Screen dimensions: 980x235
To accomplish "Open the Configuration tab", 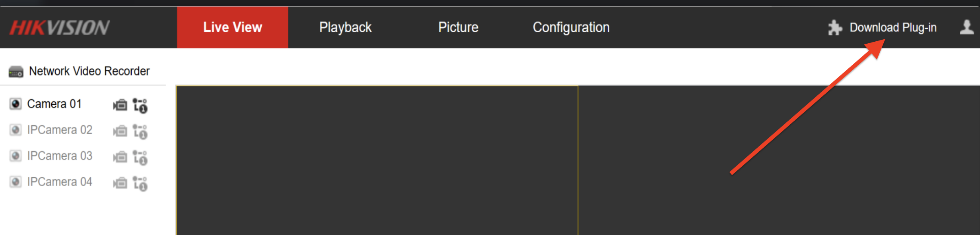I will 571,27.
